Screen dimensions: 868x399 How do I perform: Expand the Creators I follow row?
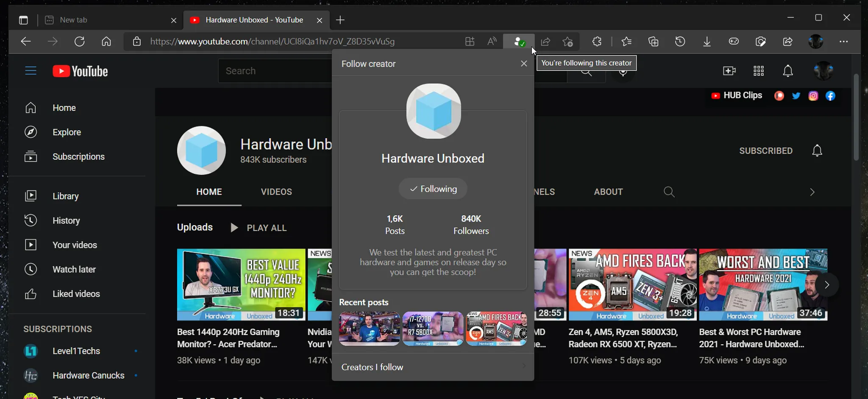[x=432, y=367]
